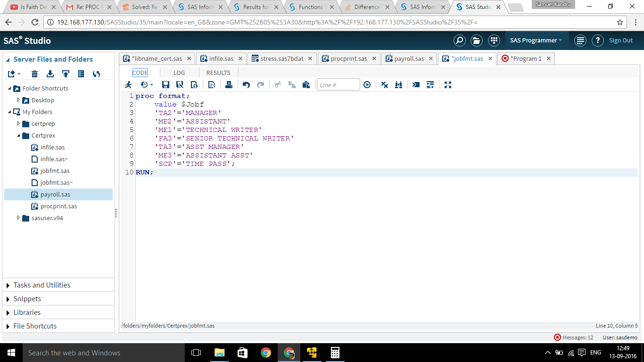Screen dimensions: 644x362
Task: Click the Messages: 12 status indicator
Action: [x=573, y=337]
